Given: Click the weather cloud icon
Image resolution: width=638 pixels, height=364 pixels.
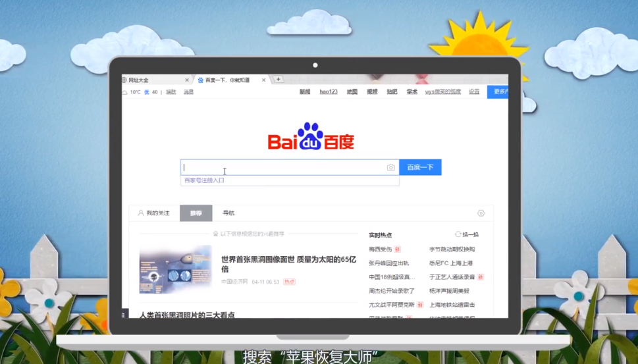Looking at the screenshot, I should [125, 92].
